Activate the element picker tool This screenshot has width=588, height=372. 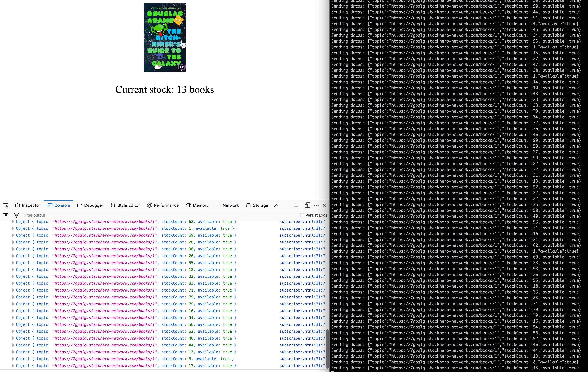[6, 205]
